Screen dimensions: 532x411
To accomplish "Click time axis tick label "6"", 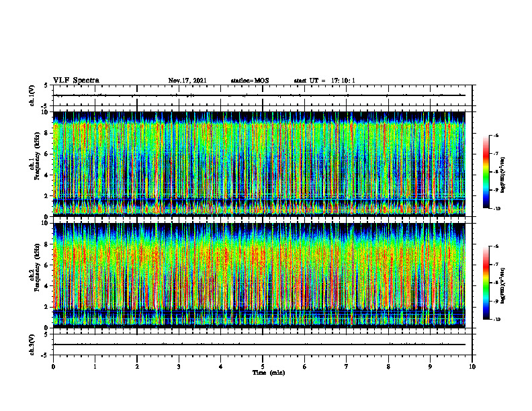I will tap(304, 367).
